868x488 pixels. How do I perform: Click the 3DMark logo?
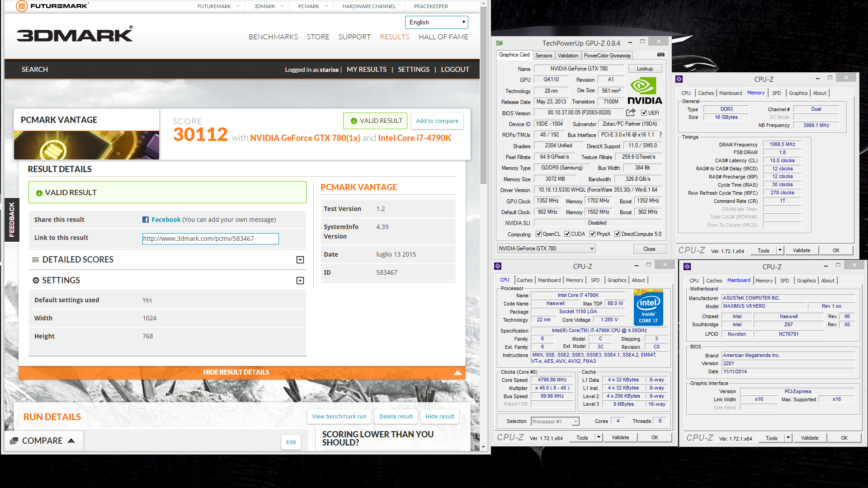pos(75,34)
